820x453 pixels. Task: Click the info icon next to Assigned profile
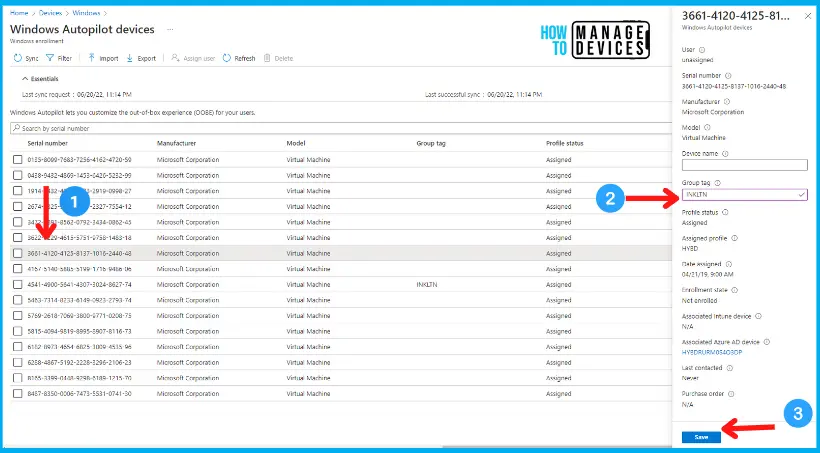click(734, 238)
